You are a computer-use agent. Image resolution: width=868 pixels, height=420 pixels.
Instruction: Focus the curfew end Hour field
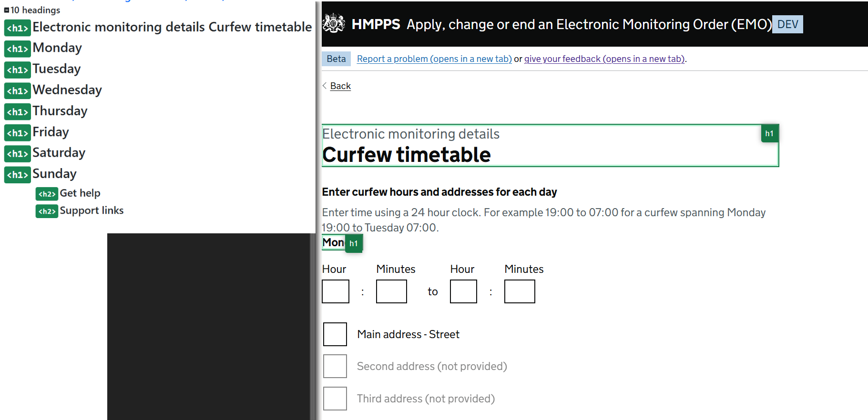coord(463,291)
